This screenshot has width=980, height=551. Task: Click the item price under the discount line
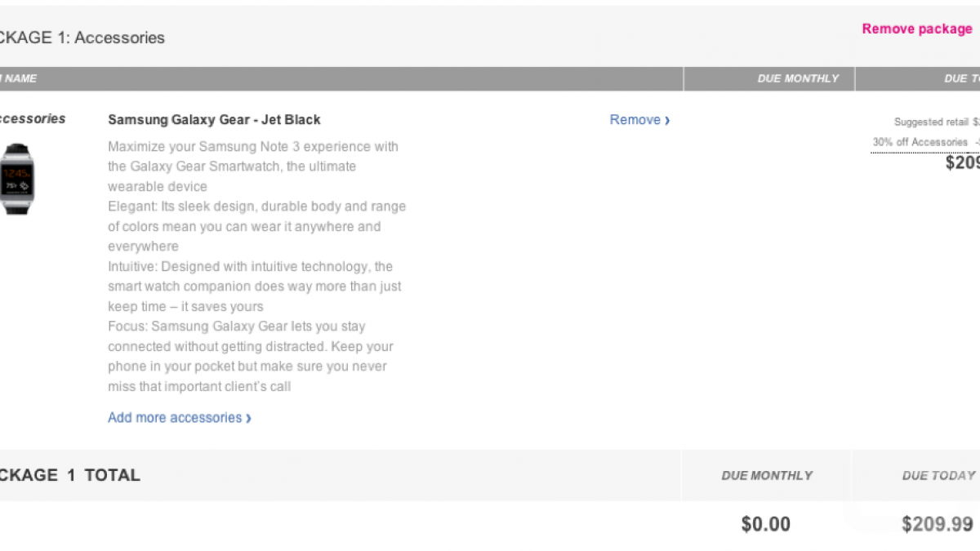[x=962, y=162]
